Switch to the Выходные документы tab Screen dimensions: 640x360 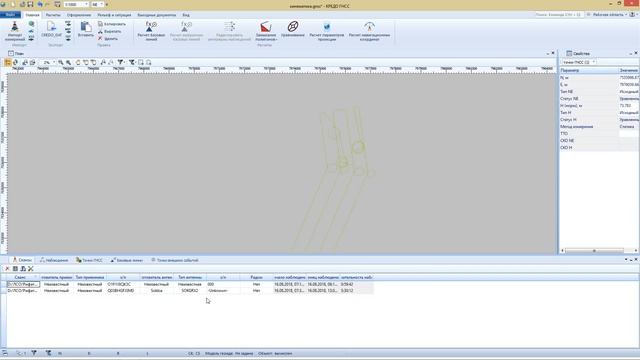coord(157,15)
